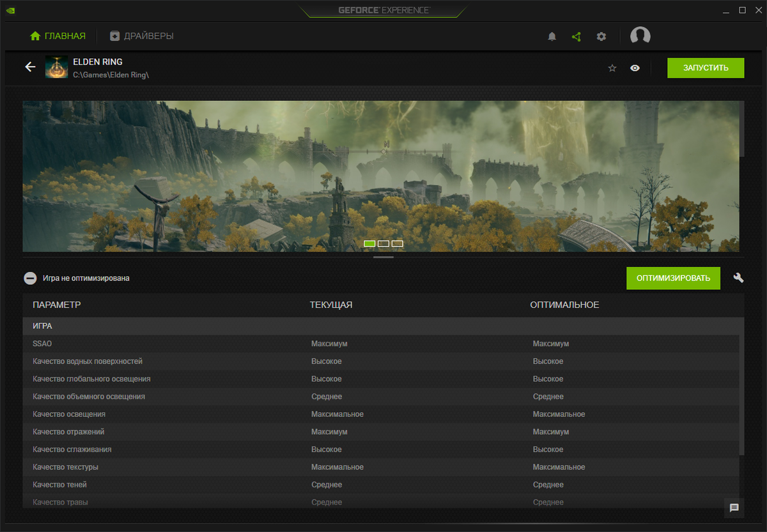Select third screenshot carousel indicator
Image resolution: width=767 pixels, height=532 pixels.
point(398,243)
